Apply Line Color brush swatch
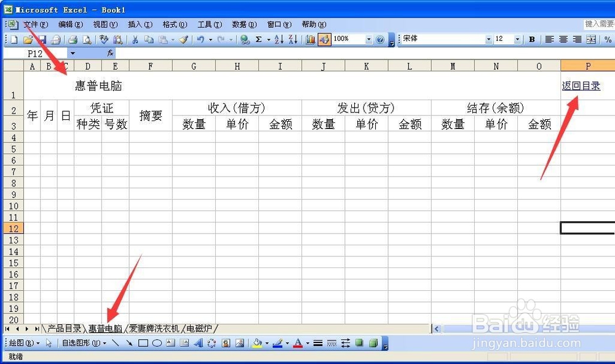Viewport: 615px width, 364px height. pyautogui.click(x=278, y=343)
